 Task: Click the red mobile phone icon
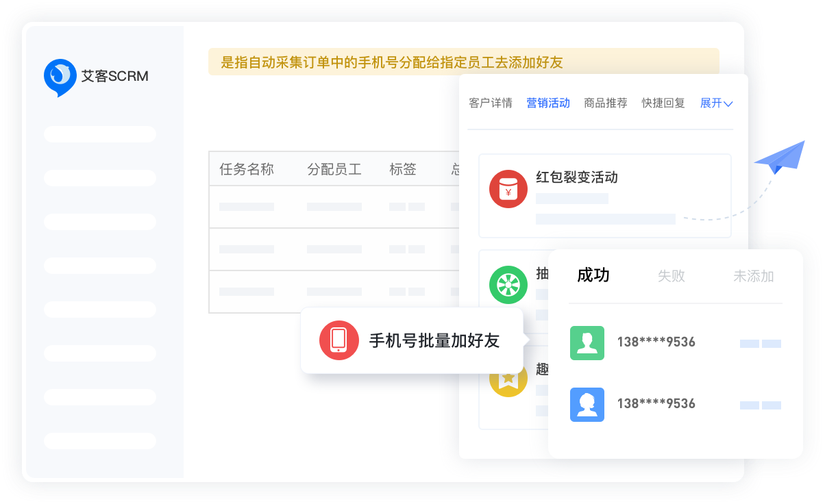[x=338, y=340]
